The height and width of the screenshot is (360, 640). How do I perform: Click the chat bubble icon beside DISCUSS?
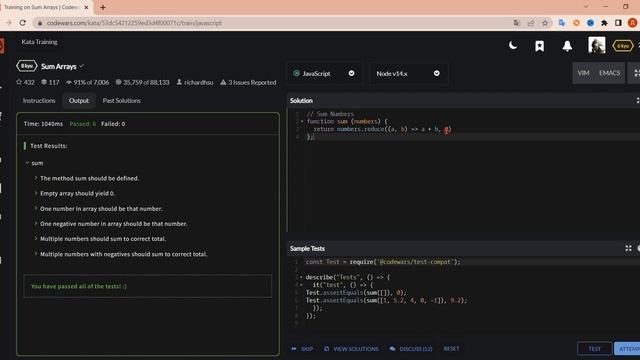click(x=393, y=349)
